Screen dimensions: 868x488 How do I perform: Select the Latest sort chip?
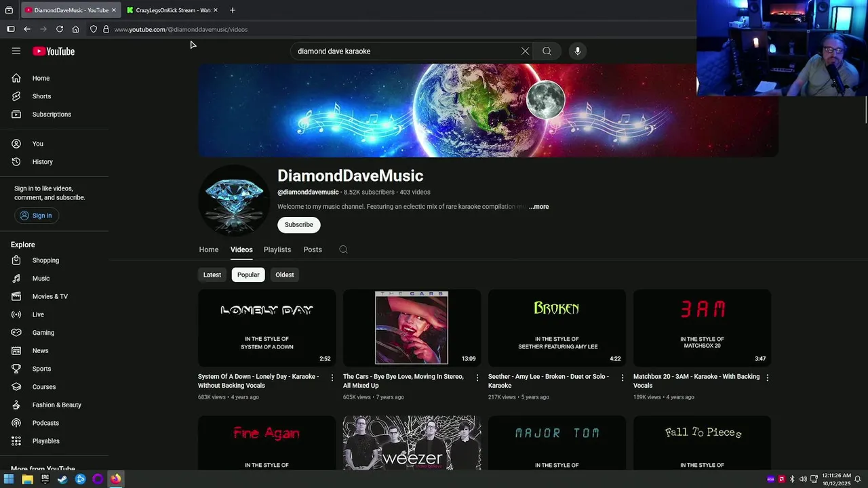212,274
